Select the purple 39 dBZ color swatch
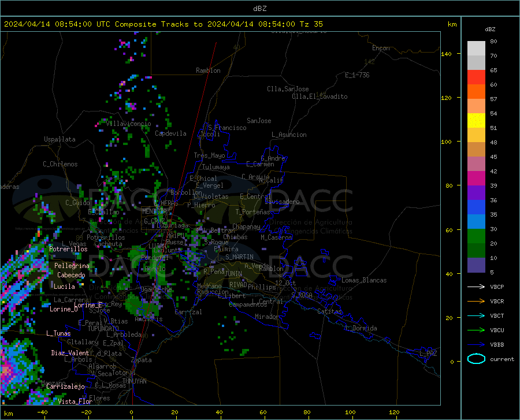Viewport: 520px width, 420px height. point(476,193)
